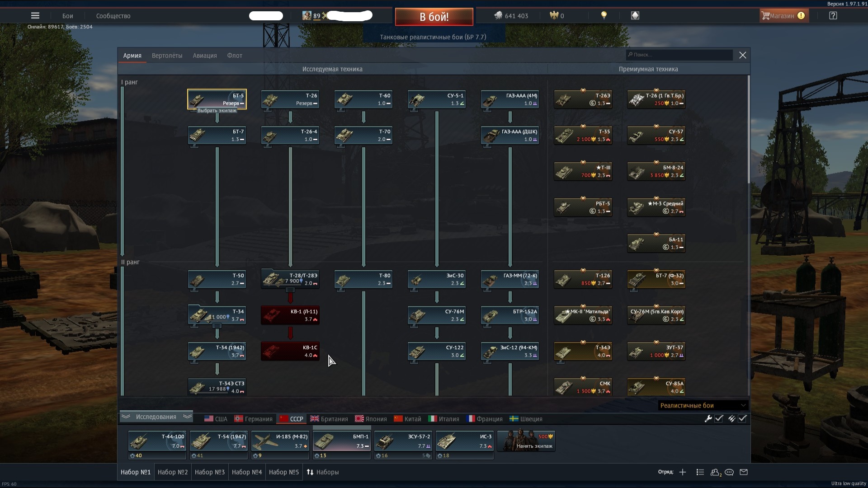Expand the Т-34 vehicle group folder
This screenshot has height=488, width=868.
[x=217, y=326]
